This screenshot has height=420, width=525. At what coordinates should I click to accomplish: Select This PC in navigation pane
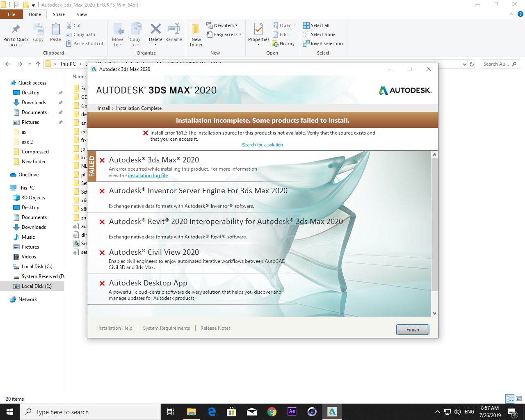coord(26,188)
